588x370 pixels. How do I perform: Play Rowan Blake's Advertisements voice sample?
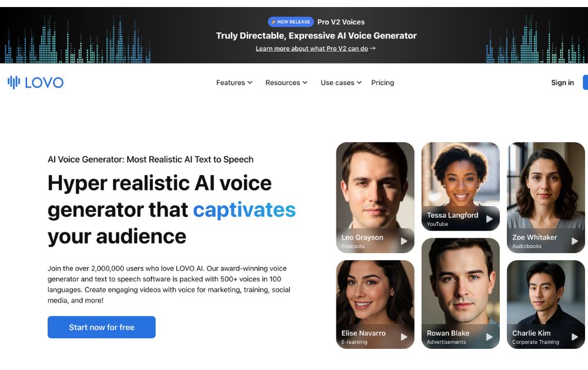[491, 337]
